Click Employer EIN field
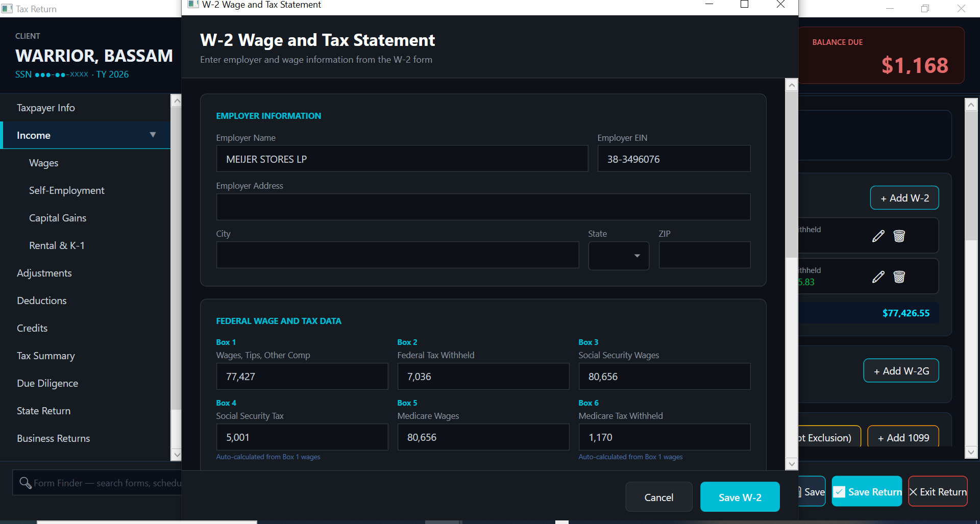 [x=674, y=159]
